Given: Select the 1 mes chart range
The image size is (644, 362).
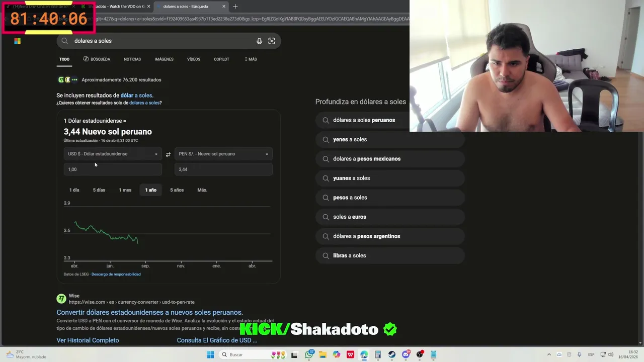Looking at the screenshot, I should (x=125, y=190).
